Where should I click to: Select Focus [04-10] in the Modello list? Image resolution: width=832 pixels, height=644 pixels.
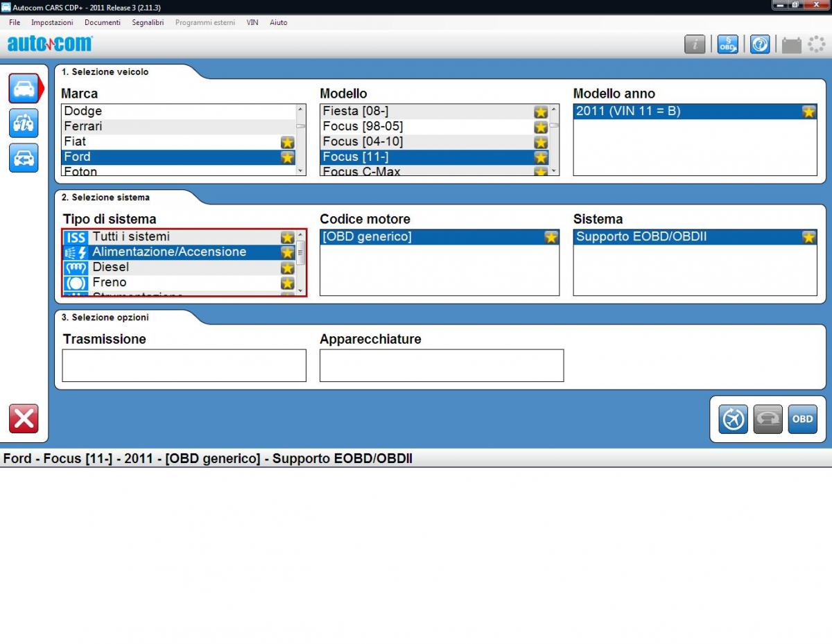coord(435,141)
